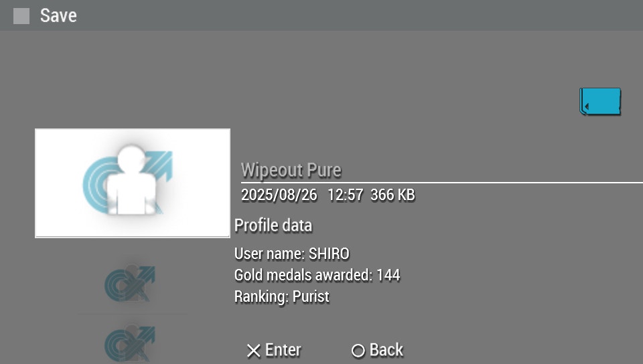Click the white border of highlighted save thumbnail

coord(133,129)
